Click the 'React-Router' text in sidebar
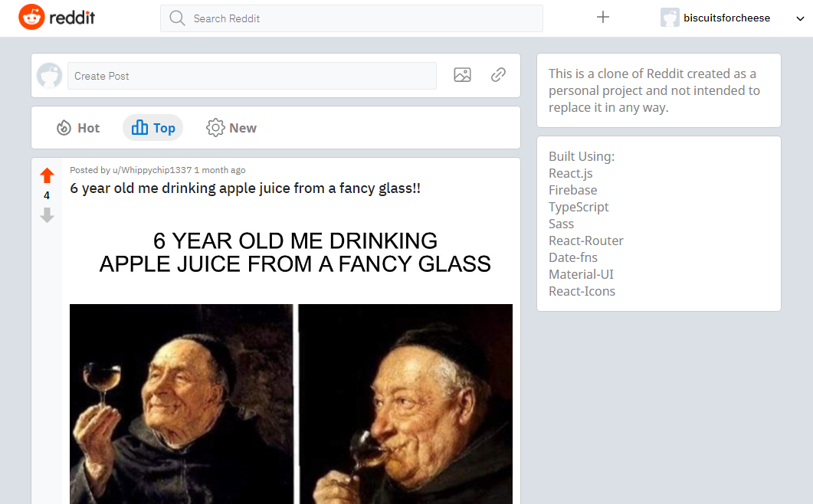Image resolution: width=813 pixels, height=504 pixels. tap(586, 241)
